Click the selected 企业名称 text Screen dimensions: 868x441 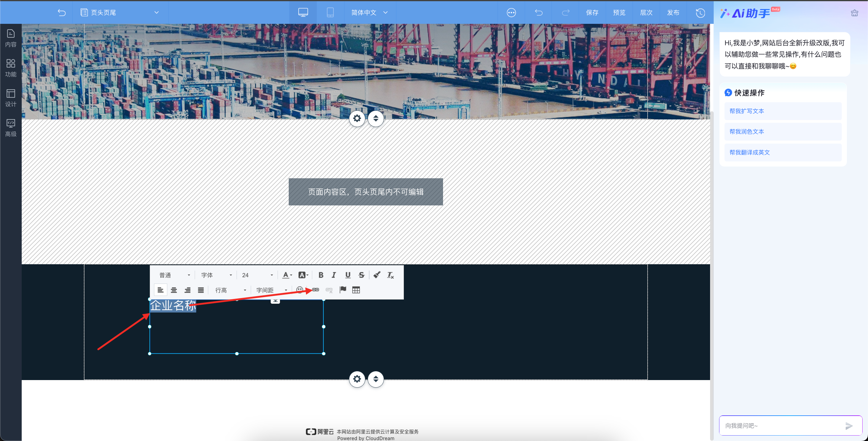[173, 306]
